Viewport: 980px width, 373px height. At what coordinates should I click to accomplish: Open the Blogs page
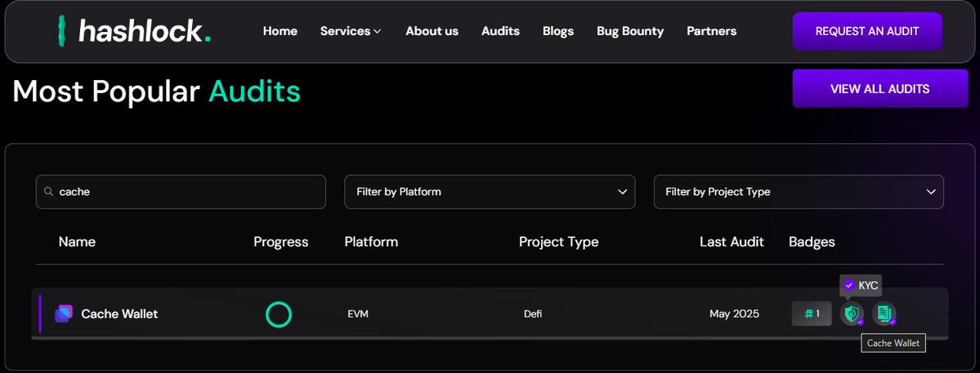558,30
